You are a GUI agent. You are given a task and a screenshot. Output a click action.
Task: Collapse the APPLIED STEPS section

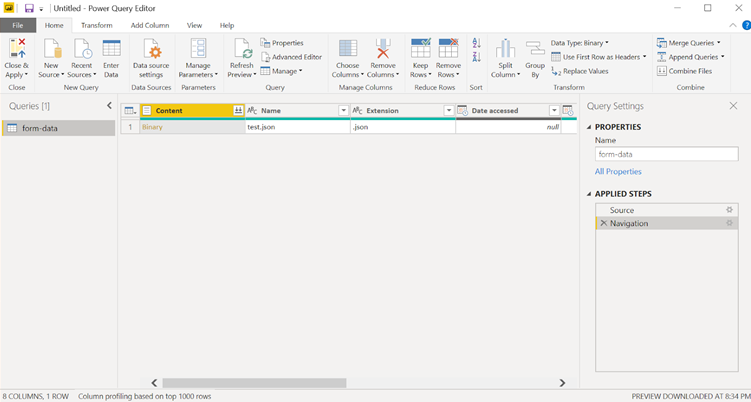pos(589,194)
